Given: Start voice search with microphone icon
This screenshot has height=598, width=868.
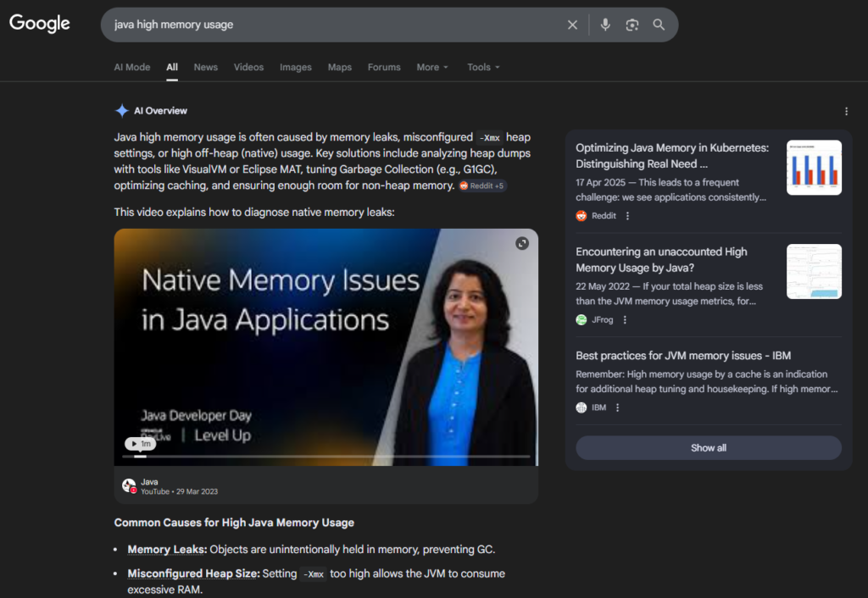Looking at the screenshot, I should (x=605, y=25).
